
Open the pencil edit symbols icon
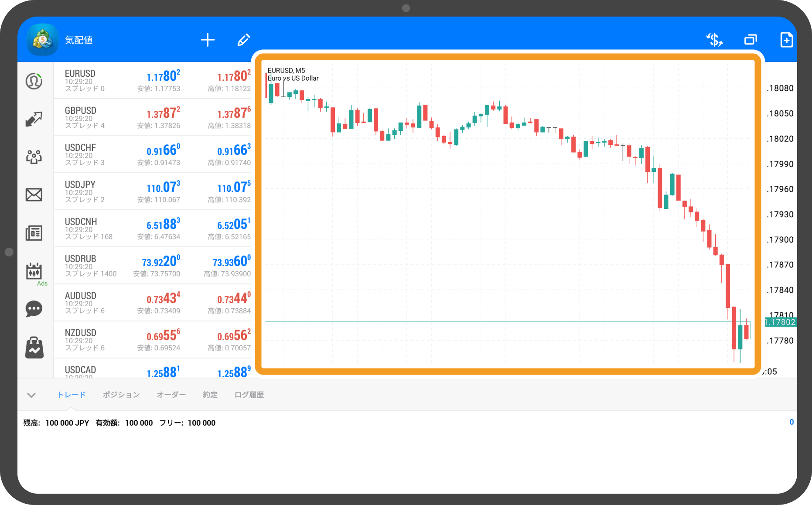pos(243,40)
